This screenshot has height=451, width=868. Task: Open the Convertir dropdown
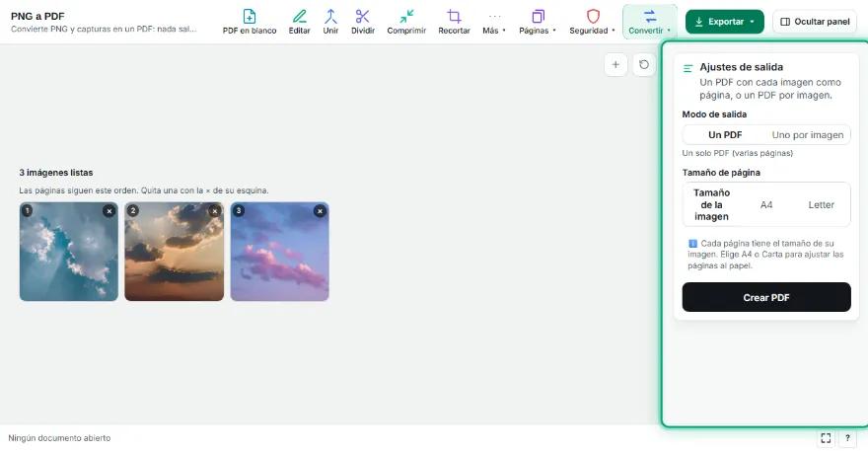pos(649,22)
